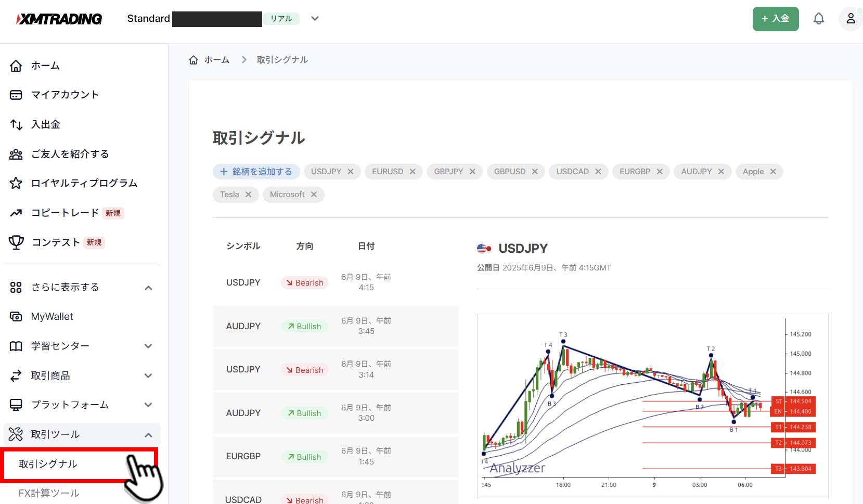Remove the AUDJPY symbol chip
The image size is (863, 504).
click(721, 172)
